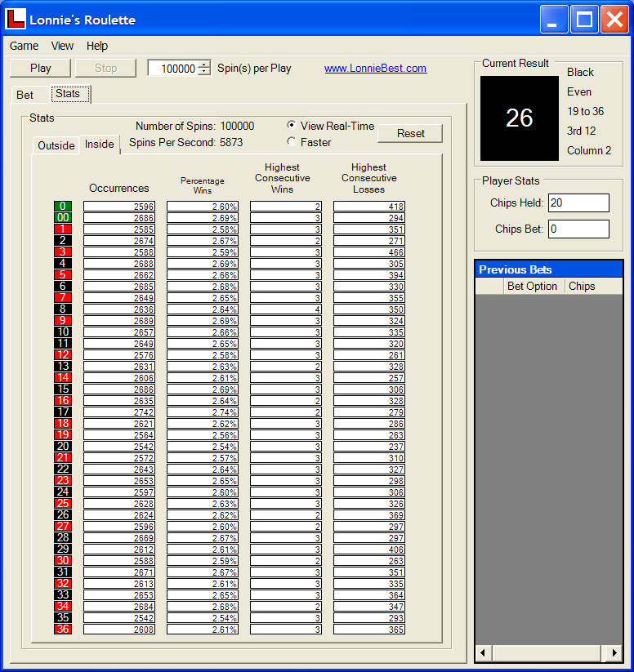Open the Game menu
This screenshot has width=634, height=672.
point(24,46)
